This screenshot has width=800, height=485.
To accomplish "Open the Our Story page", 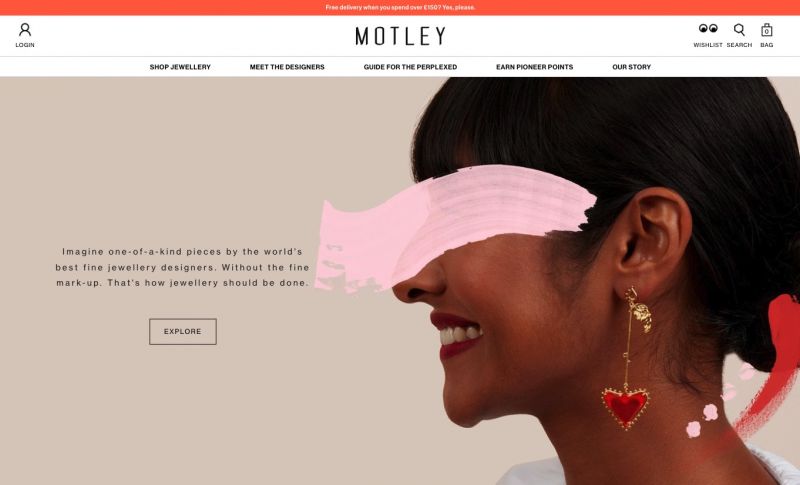I will [632, 67].
